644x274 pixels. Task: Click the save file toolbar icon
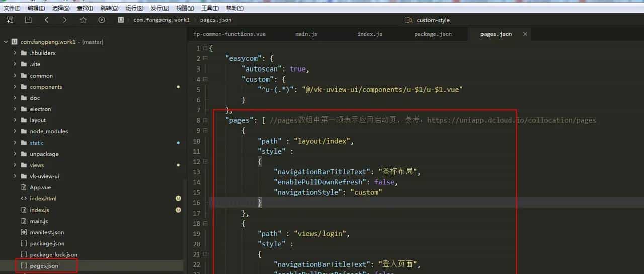click(28, 20)
